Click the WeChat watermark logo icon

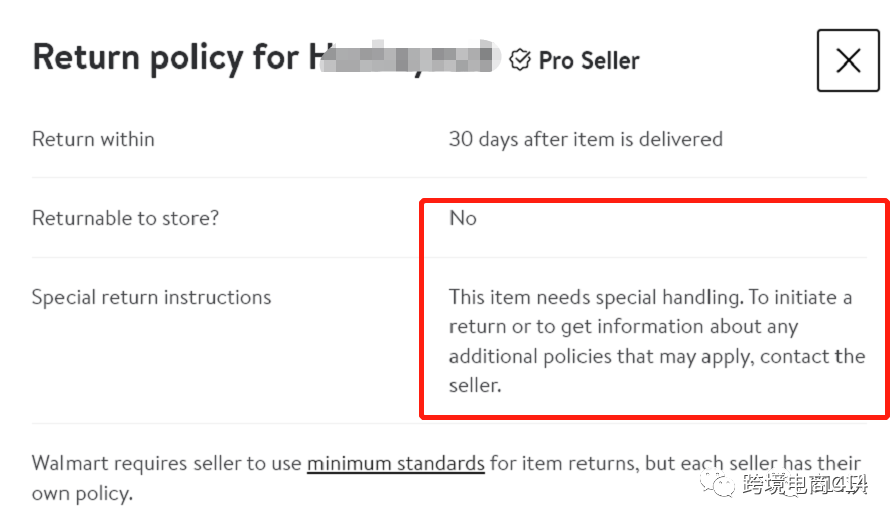tap(722, 486)
